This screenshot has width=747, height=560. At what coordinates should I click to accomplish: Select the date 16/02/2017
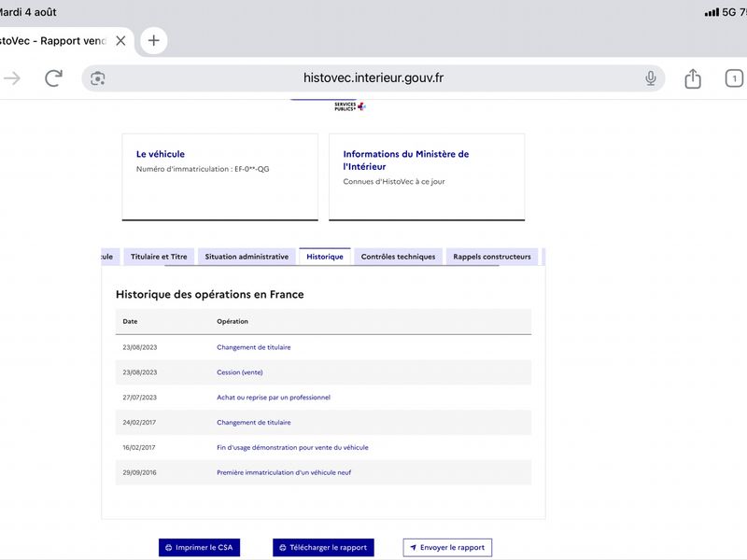(x=139, y=447)
